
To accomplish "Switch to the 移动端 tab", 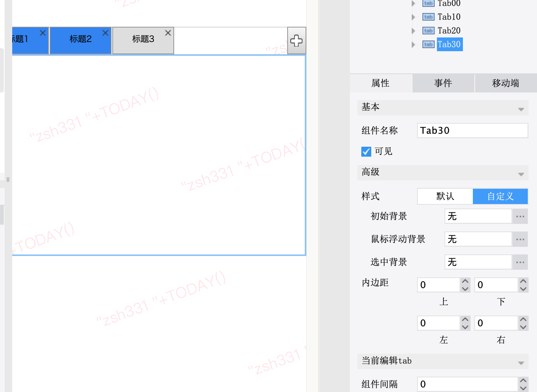I will (x=505, y=83).
